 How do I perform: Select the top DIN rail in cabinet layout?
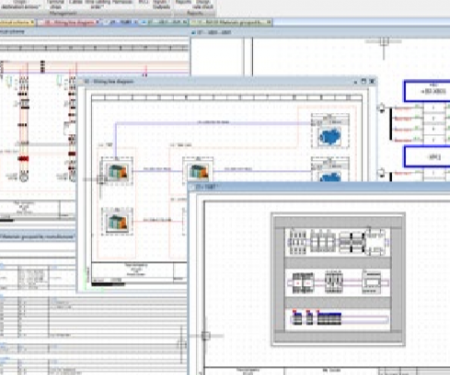(x=337, y=242)
